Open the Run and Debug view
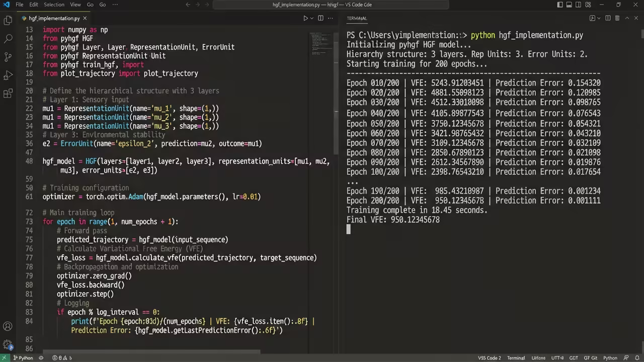Viewport: 644px width, 362px height. click(8, 75)
